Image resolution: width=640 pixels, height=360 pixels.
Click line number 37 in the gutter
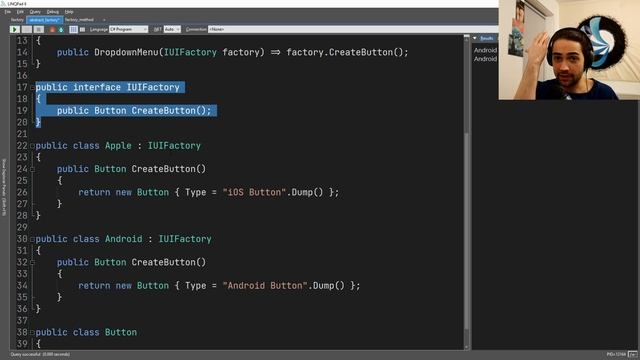pos(22,321)
